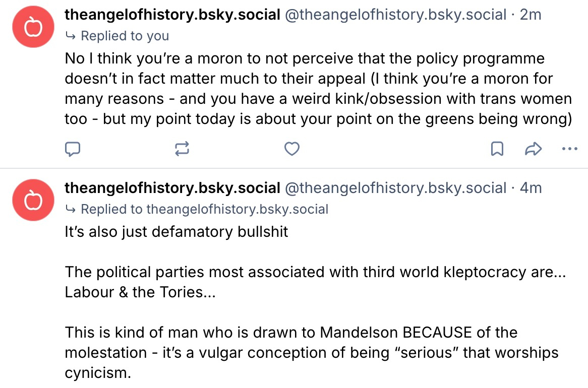
Task: Like the first post with the heart
Action: point(292,149)
